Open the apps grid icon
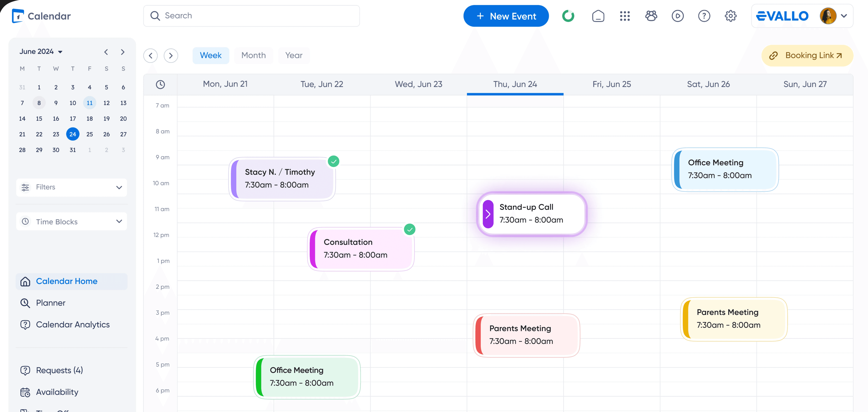Image resolution: width=868 pixels, height=412 pixels. (625, 16)
